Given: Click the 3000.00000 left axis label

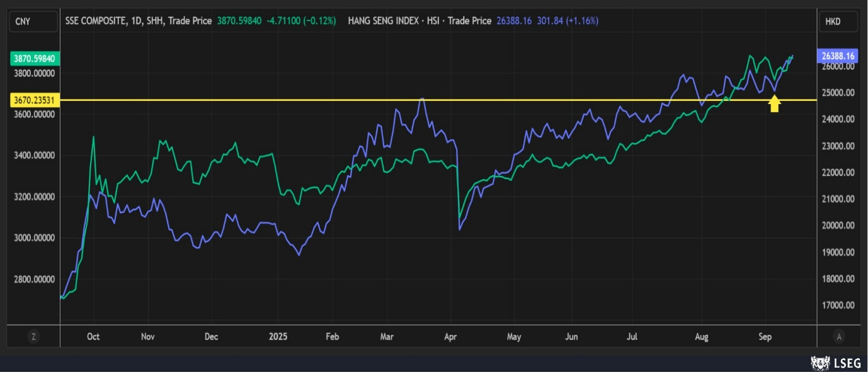Looking at the screenshot, I should [33, 238].
